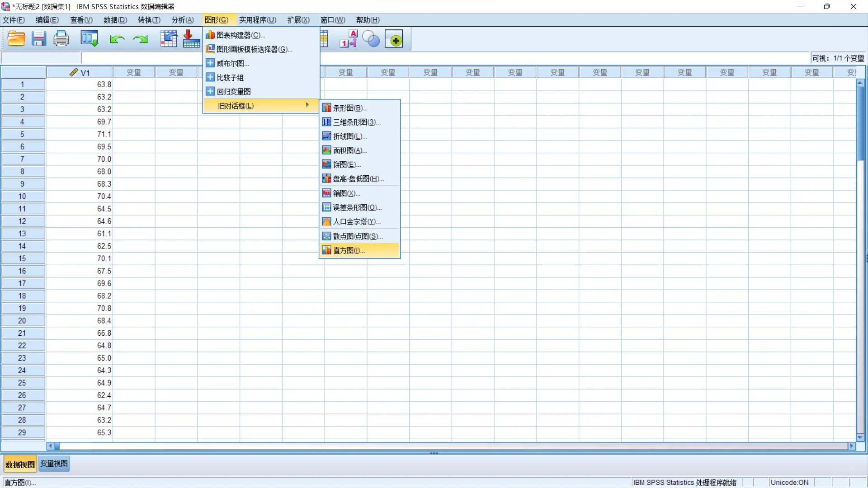The height and width of the screenshot is (488, 868).
Task: Click the Open data file folder icon
Action: click(16, 39)
